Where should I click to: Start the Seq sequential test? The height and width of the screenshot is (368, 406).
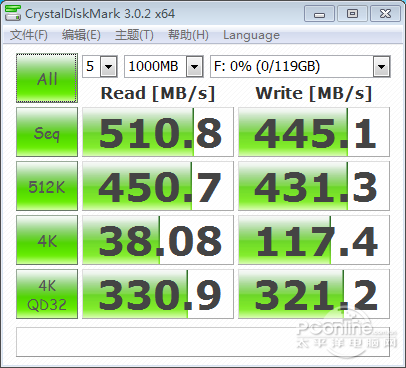point(47,132)
